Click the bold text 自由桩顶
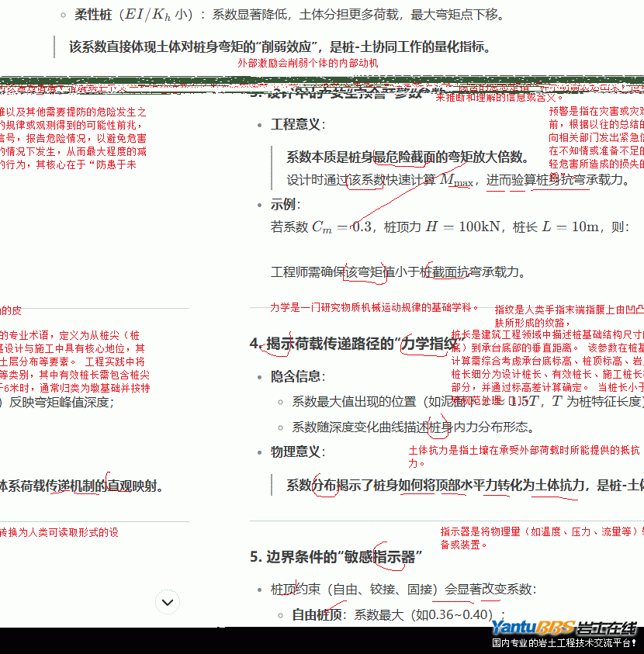The width and height of the screenshot is (644, 654). click(x=317, y=615)
